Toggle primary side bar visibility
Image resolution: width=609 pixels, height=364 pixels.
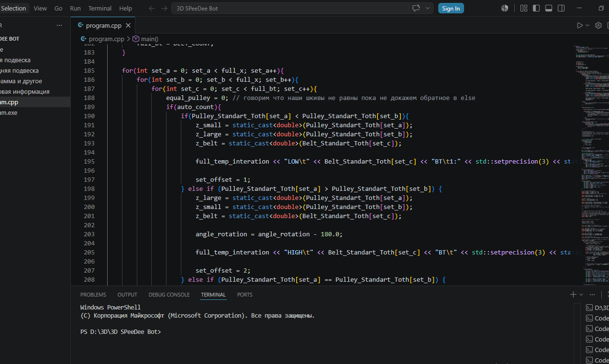tap(536, 8)
